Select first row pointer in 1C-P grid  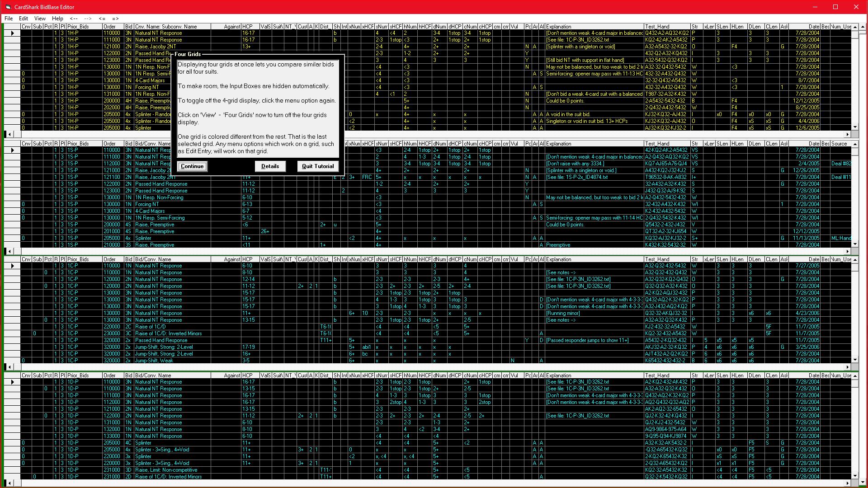[12, 266]
